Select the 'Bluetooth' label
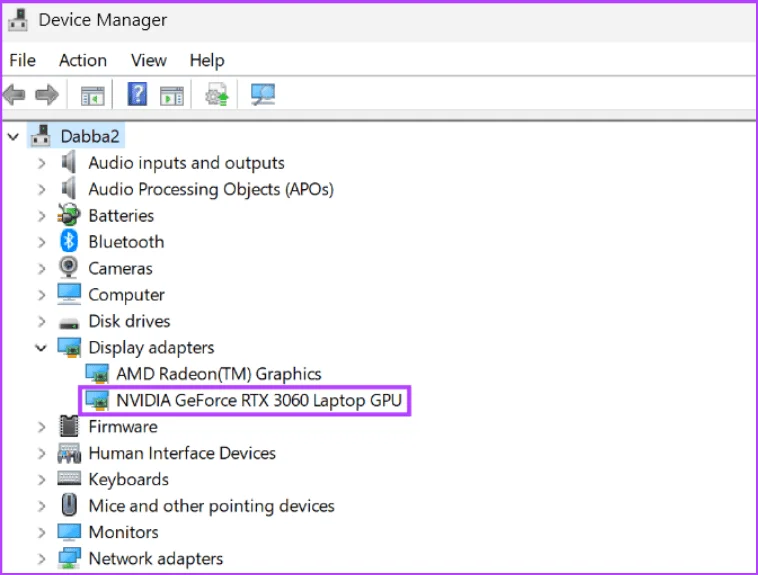Image resolution: width=758 pixels, height=575 pixels. click(x=126, y=242)
